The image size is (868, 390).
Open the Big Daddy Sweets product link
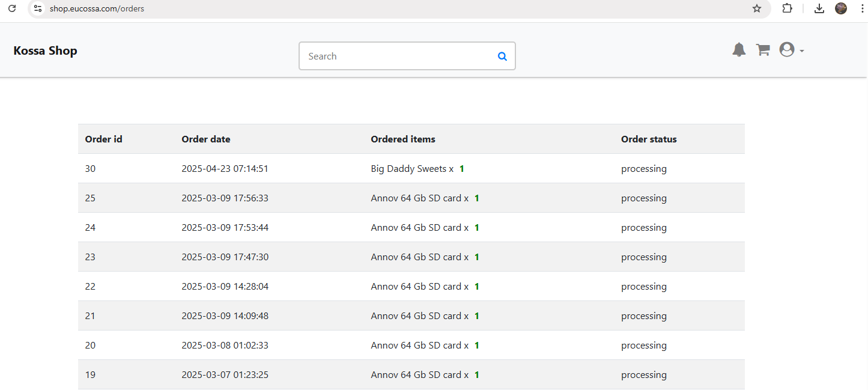point(409,168)
